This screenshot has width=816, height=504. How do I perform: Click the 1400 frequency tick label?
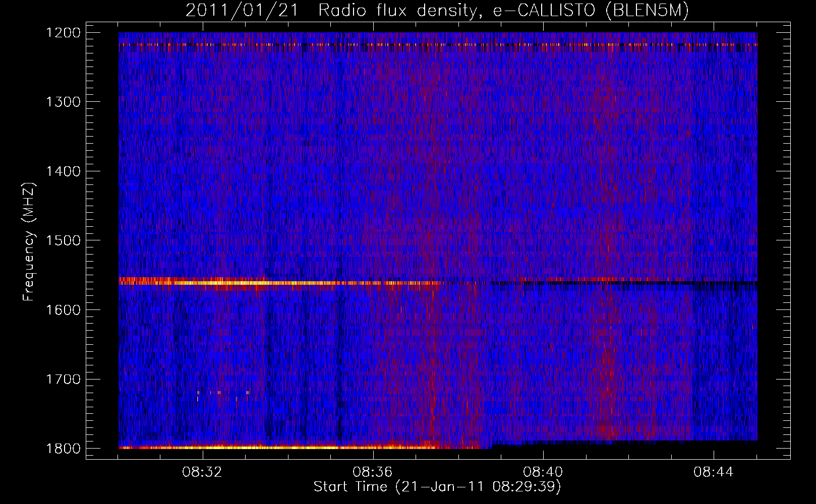(64, 171)
